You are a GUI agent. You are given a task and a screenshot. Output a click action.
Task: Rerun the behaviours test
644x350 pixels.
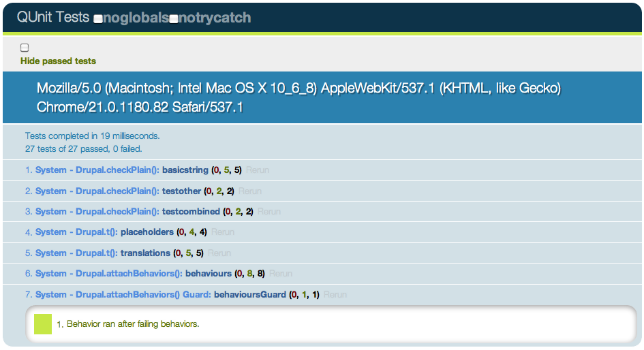coord(281,273)
